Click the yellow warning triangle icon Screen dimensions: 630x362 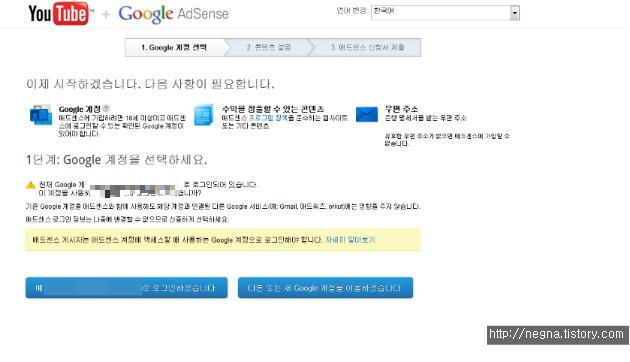coord(31,185)
